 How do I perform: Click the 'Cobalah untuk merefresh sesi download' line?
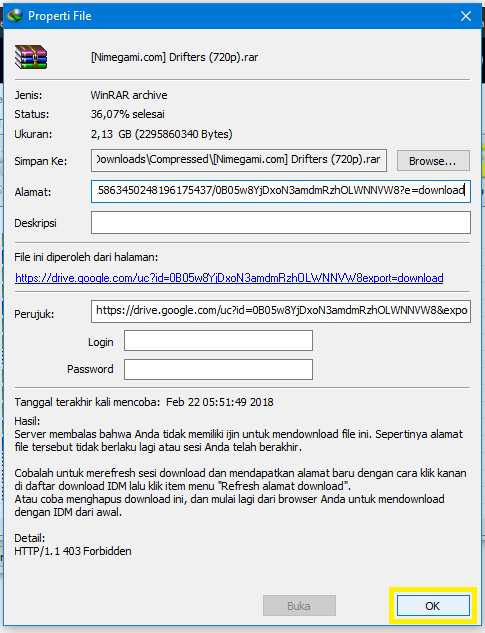(240, 473)
